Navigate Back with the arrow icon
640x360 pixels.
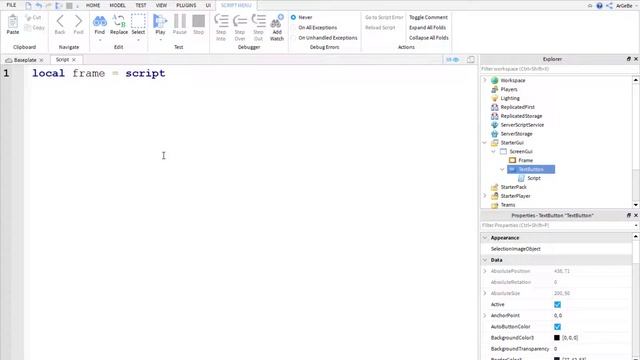pyautogui.click(x=60, y=21)
